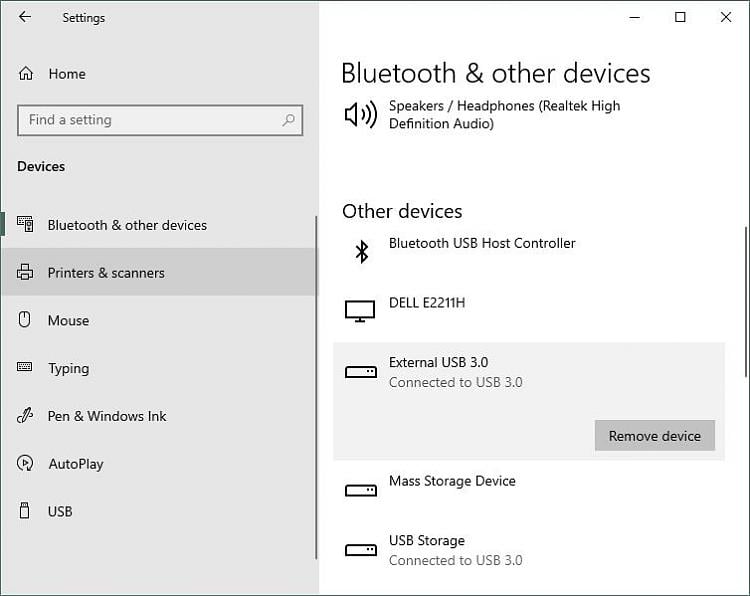Click the Bluetooth symbol beside USB Host Controller
The width and height of the screenshot is (750, 596).
click(x=361, y=251)
